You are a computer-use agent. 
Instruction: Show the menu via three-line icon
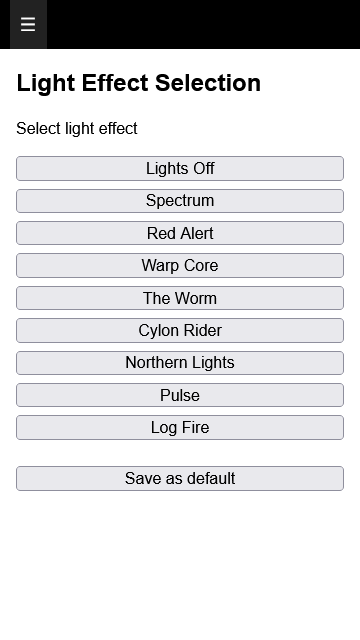(28, 24)
